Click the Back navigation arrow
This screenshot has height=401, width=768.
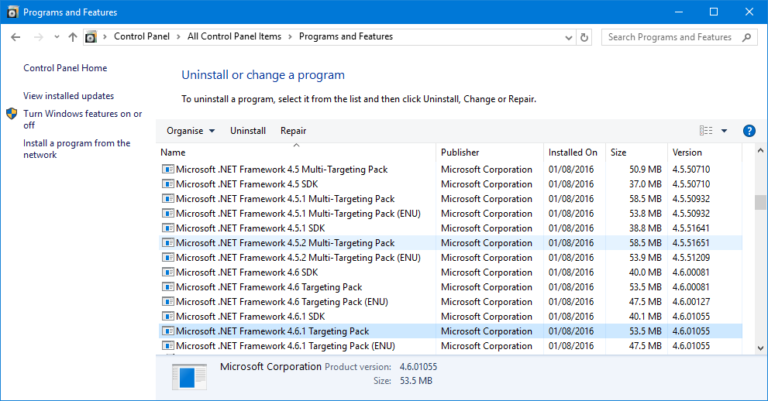coord(15,37)
